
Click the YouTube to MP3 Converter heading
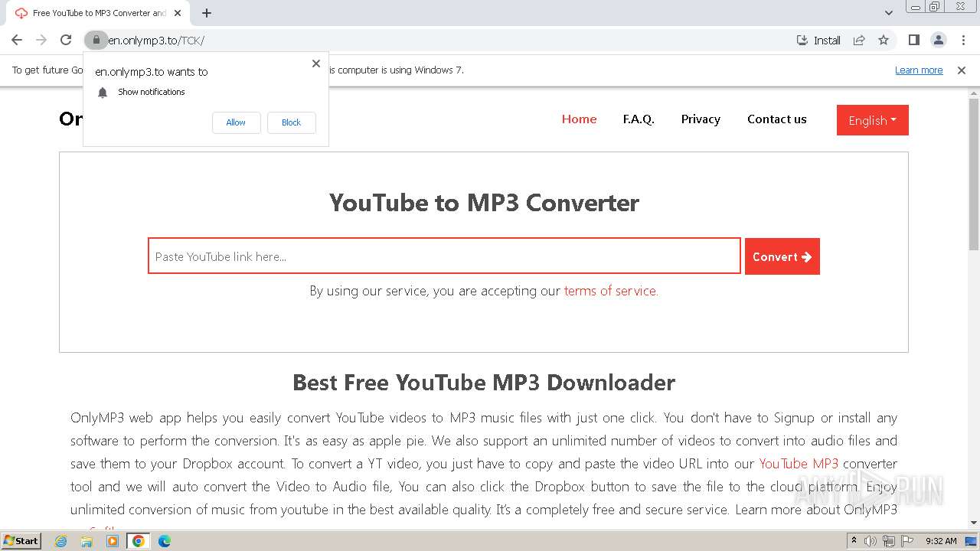coord(484,203)
